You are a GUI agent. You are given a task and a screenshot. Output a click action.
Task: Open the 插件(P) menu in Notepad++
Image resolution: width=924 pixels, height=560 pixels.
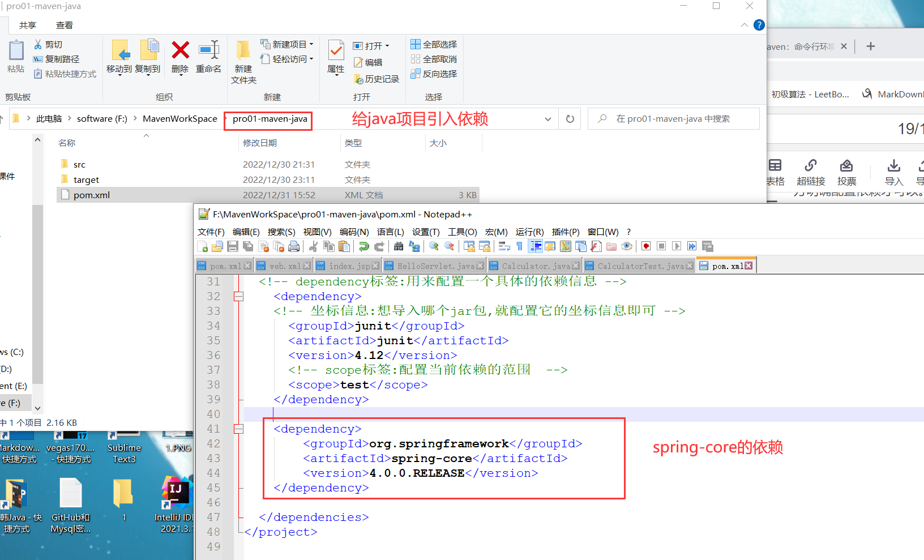(566, 232)
